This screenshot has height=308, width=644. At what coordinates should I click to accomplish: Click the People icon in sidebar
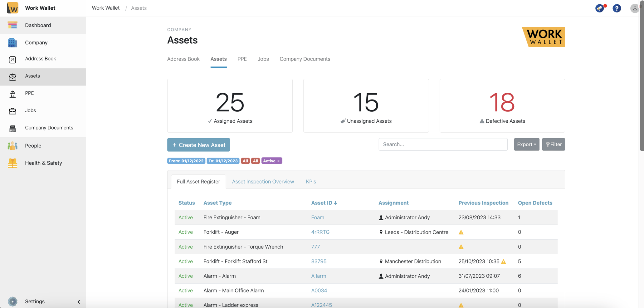point(12,146)
